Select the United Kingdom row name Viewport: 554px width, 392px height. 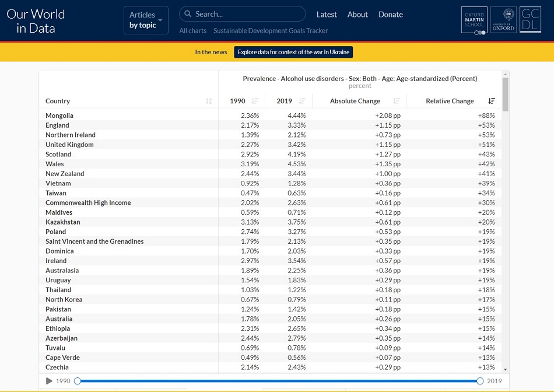(69, 145)
